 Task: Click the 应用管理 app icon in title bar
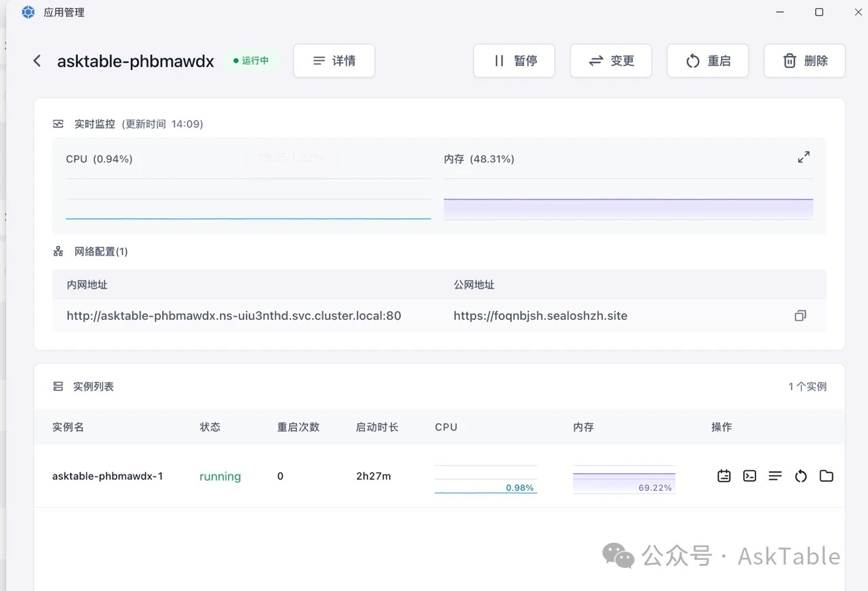coord(28,12)
